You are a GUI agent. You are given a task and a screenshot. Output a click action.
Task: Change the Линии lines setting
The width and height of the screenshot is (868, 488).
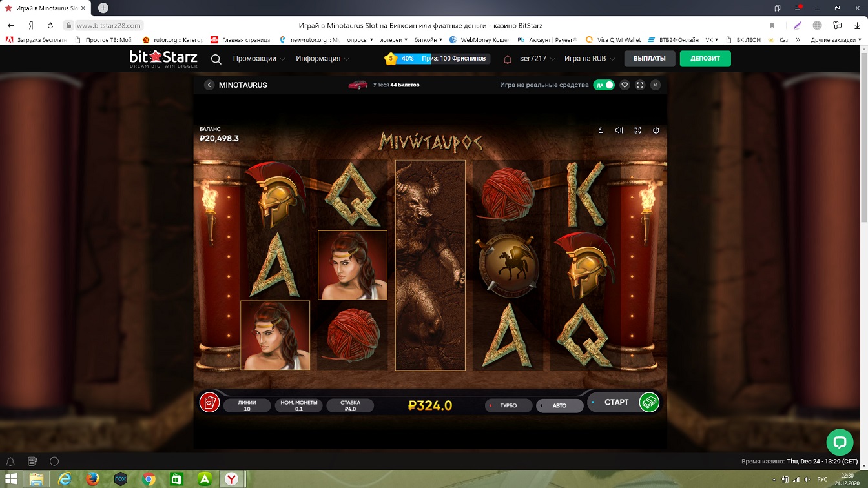247,405
